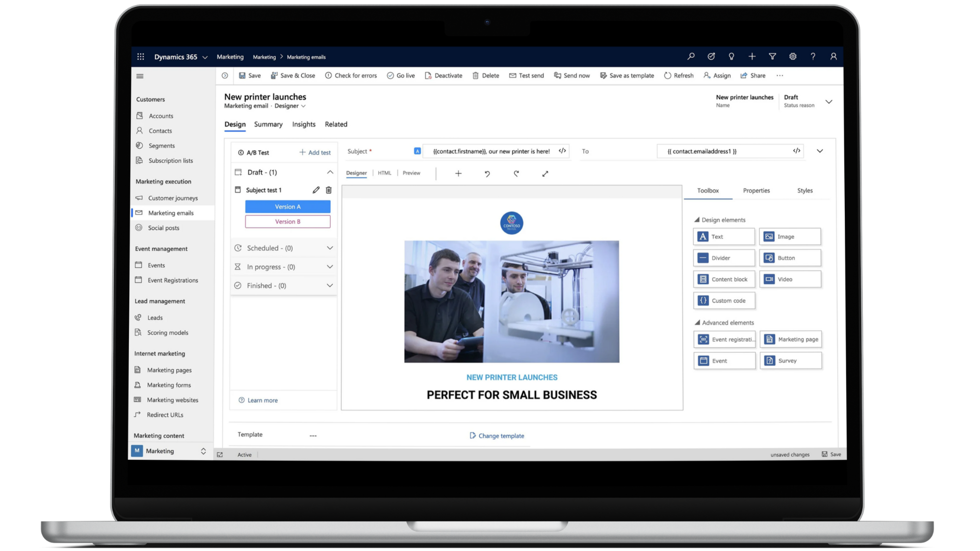Click the edit pencil icon for Subject test 1
The image size is (980, 551).
pos(316,190)
